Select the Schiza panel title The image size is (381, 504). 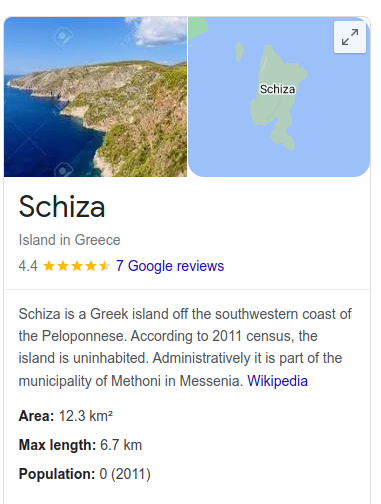point(62,207)
